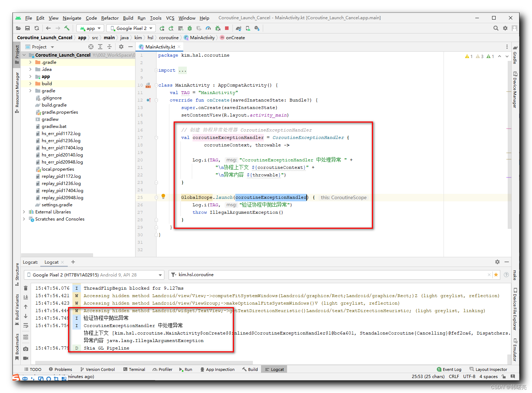Toggle the Bookmarks tool window
532x393 pixels.
point(17,344)
